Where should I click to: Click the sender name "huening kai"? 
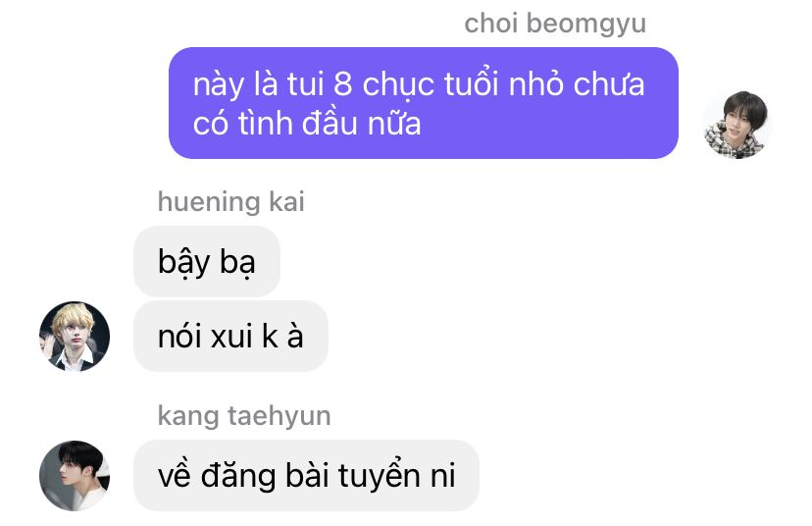click(231, 201)
